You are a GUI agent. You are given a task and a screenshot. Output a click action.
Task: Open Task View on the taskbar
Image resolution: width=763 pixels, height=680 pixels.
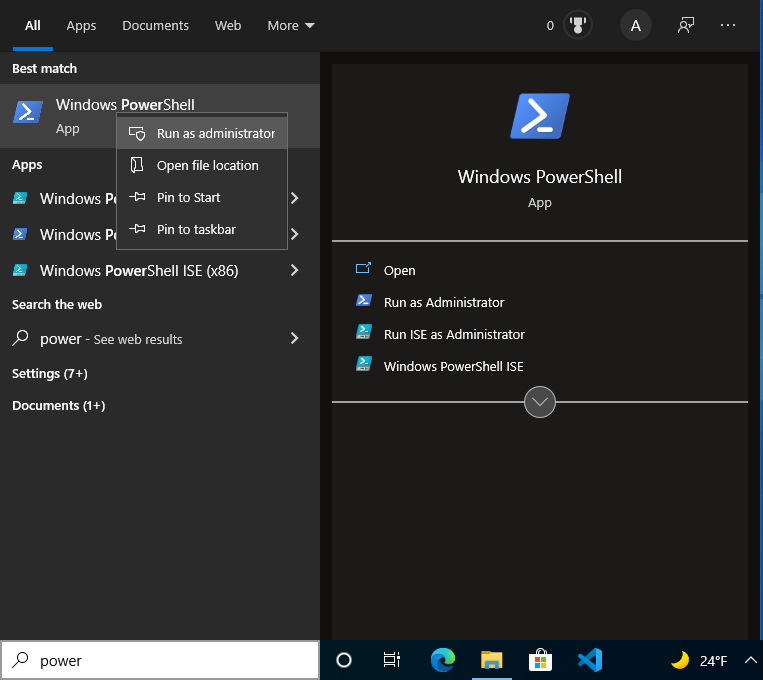coord(392,660)
